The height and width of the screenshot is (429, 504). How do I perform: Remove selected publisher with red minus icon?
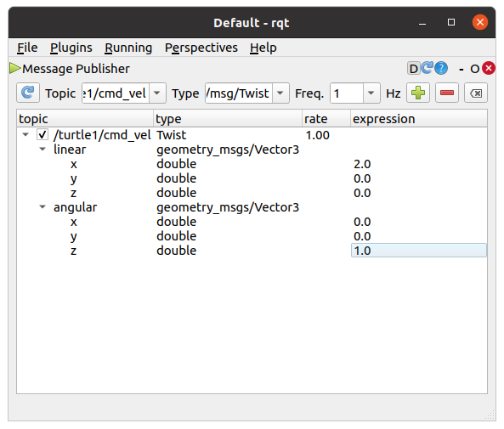pos(447,93)
